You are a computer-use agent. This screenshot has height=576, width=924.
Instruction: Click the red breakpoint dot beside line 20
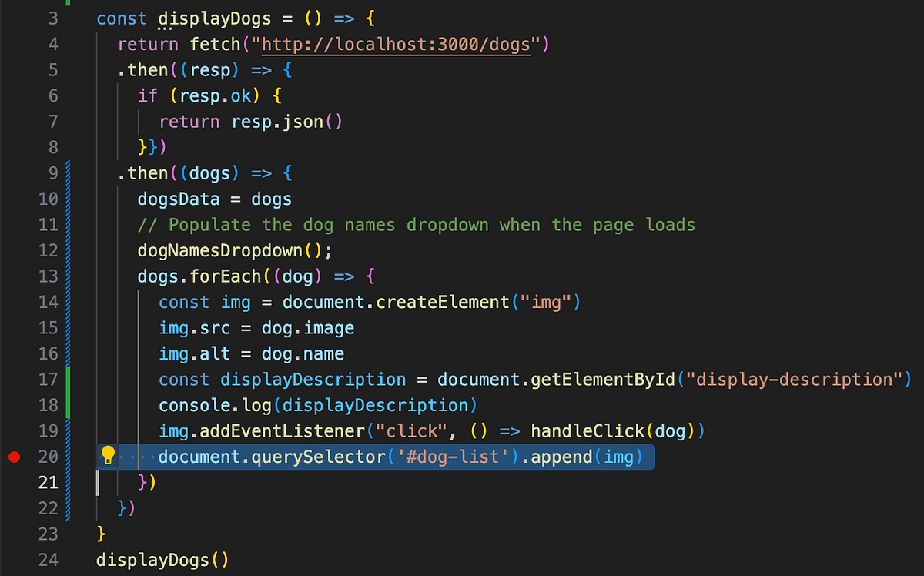[14, 456]
